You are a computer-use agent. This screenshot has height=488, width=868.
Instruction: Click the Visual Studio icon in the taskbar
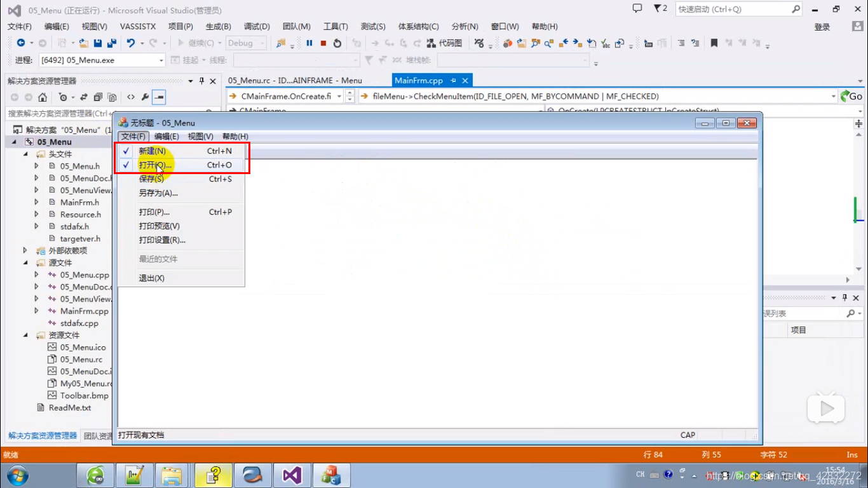tap(292, 475)
